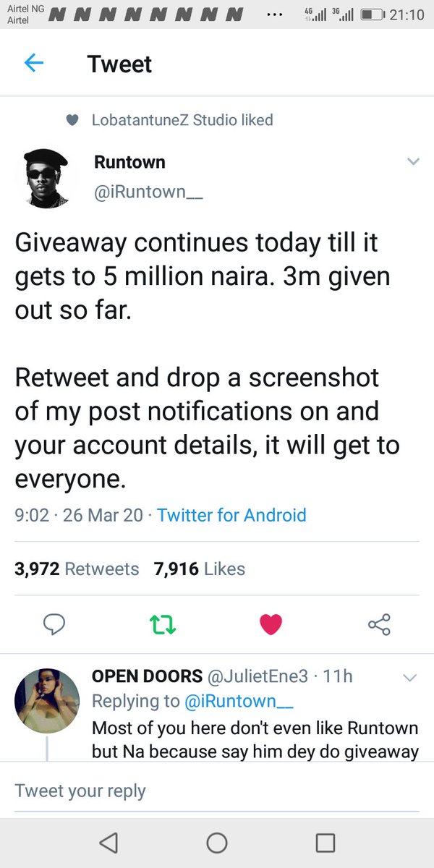This screenshot has height=868, width=434.
Task: Expand options for OPEN DOORS reply
Action: click(409, 678)
